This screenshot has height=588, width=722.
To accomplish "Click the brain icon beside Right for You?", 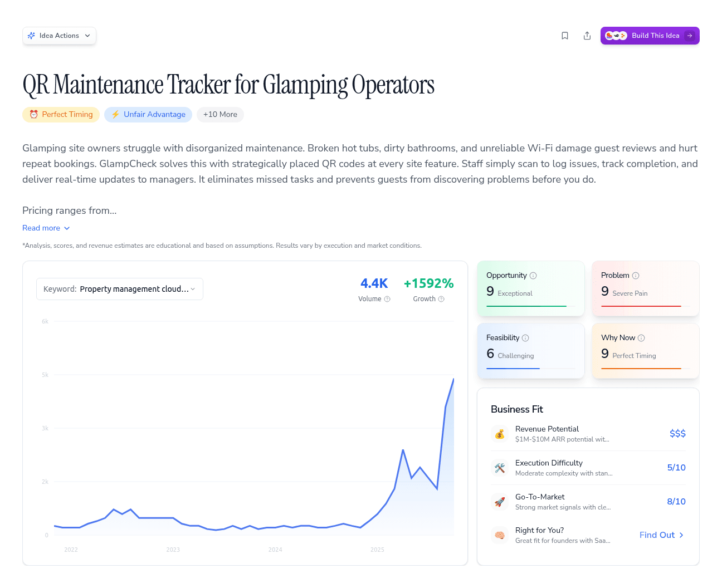I will [500, 535].
